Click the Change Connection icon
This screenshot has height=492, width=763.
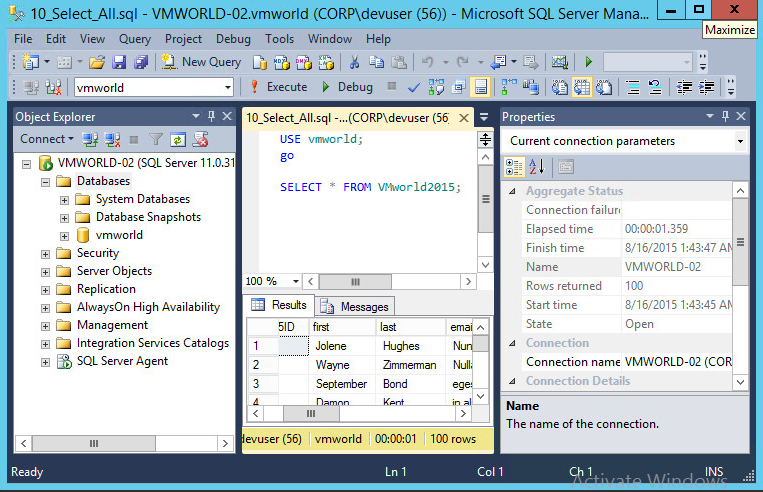tap(53, 88)
